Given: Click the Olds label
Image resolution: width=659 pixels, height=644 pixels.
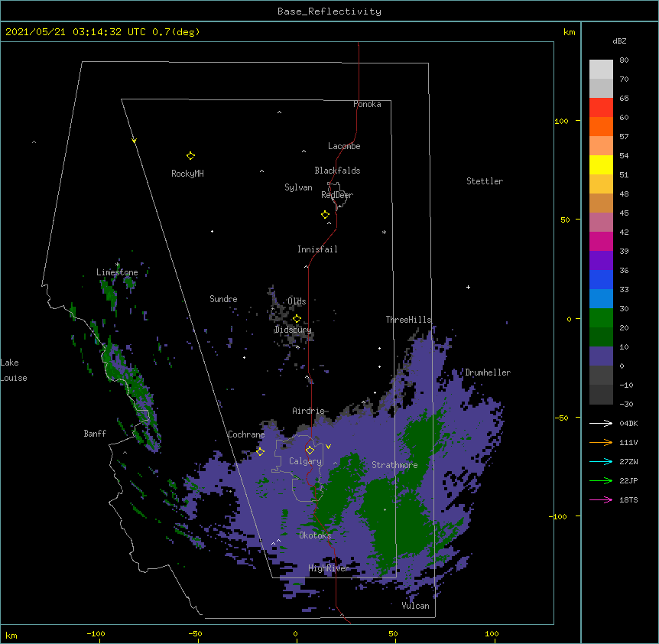Looking at the screenshot, I should [x=297, y=301].
